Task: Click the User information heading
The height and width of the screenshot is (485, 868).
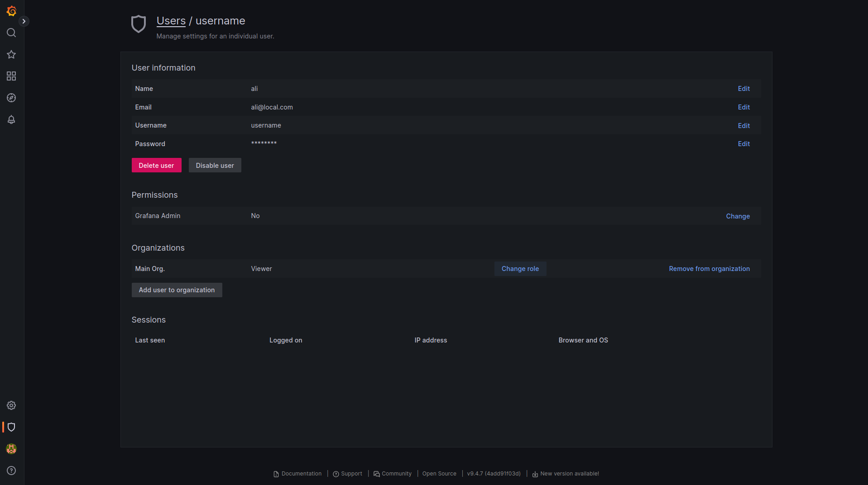Action: click(x=163, y=68)
